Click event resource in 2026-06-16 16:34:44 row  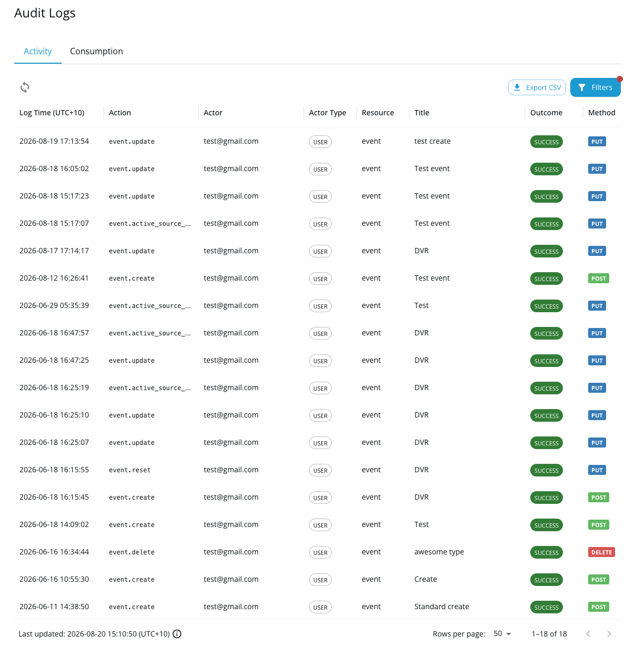[x=371, y=552]
